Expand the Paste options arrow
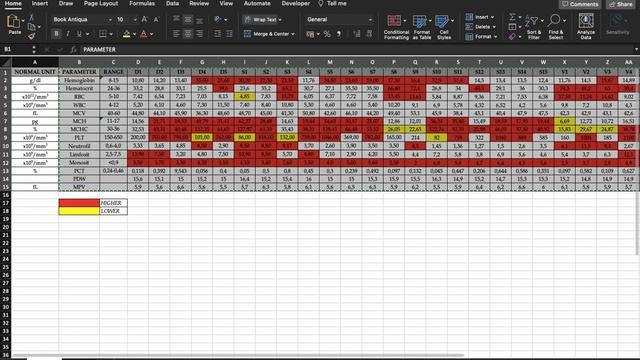 [23, 20]
